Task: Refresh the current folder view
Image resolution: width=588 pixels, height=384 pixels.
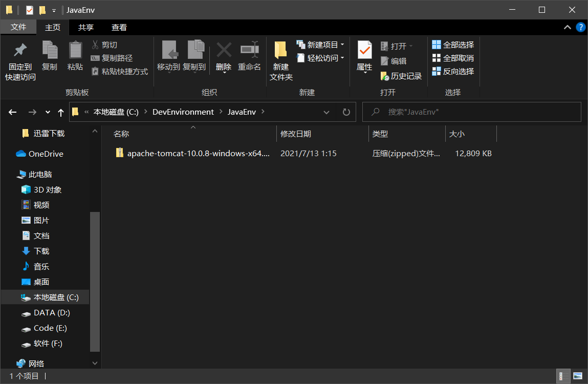Action: tap(346, 112)
